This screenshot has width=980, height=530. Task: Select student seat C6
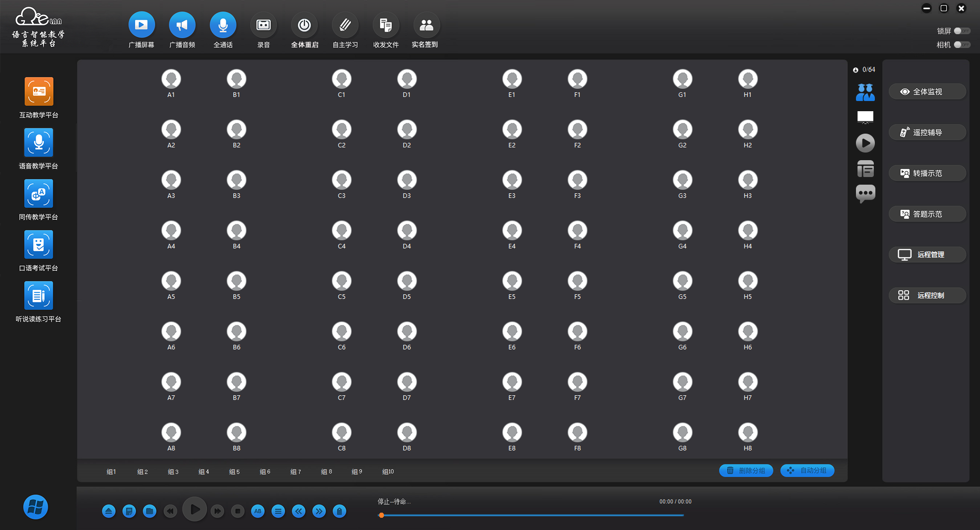point(341,336)
